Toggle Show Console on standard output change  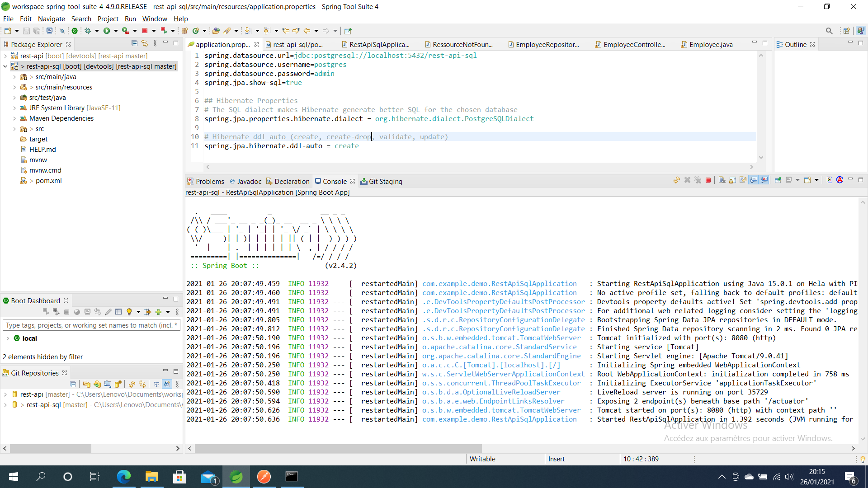click(754, 180)
